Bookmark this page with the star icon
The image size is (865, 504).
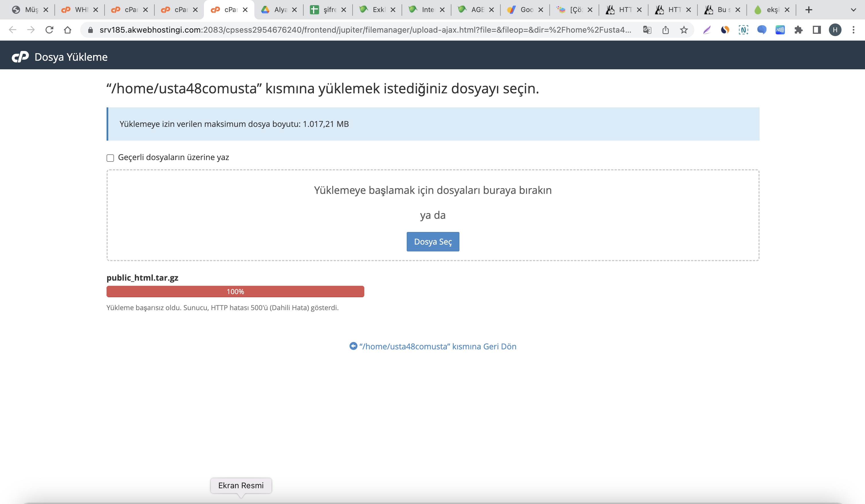click(x=684, y=30)
